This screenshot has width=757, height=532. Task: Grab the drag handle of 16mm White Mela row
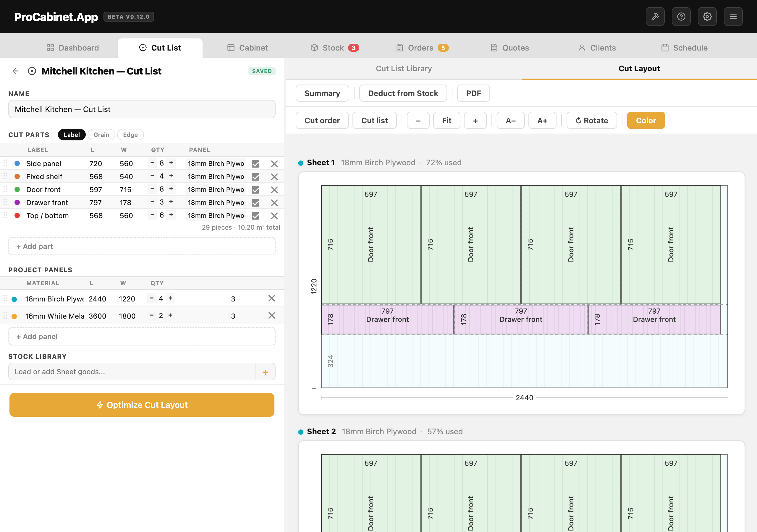click(x=5, y=315)
